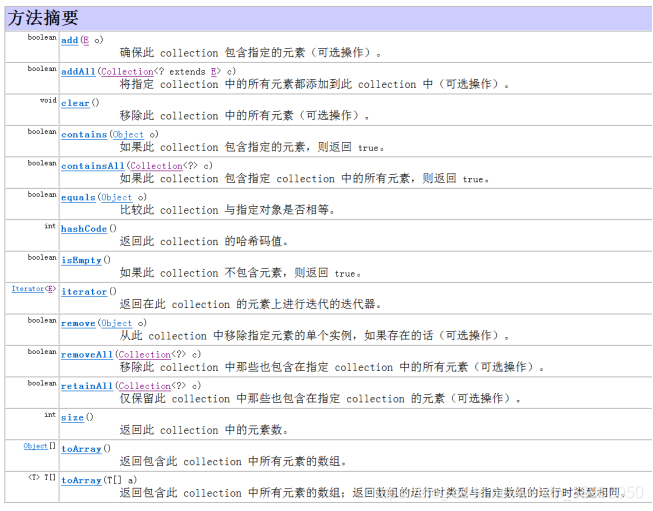Click the boolean return type of add
Viewport: 653px width, 511px height.
(x=42, y=37)
